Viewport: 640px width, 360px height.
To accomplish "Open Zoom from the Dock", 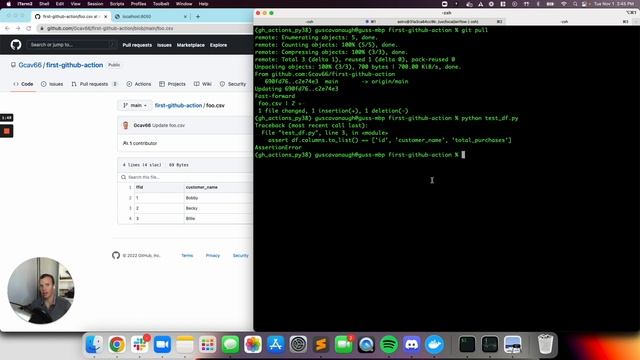I will (162, 345).
